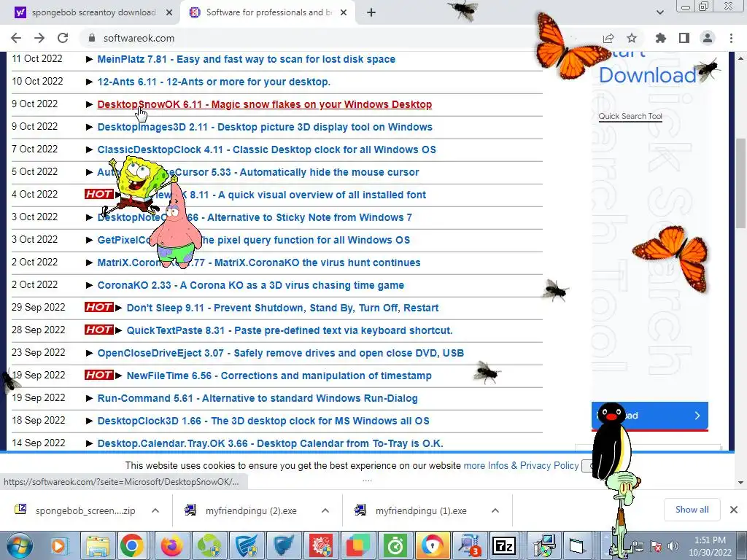
Task: Open the Desktop.Calendar.Tray.OK 3.66 link
Action: pyautogui.click(x=271, y=444)
